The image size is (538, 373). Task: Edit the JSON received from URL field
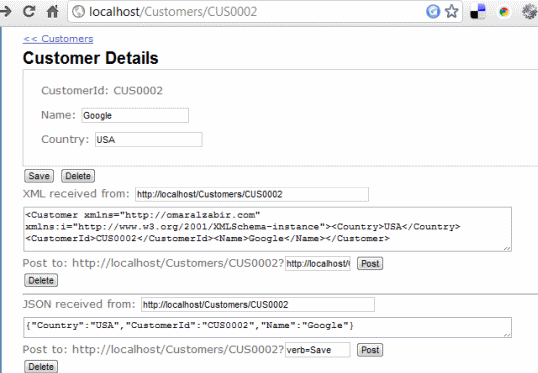point(258,305)
